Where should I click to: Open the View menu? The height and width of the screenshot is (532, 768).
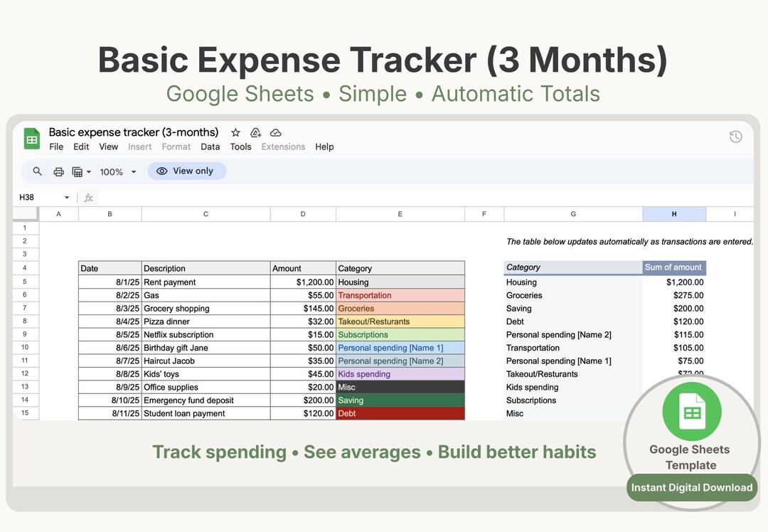pos(109,147)
